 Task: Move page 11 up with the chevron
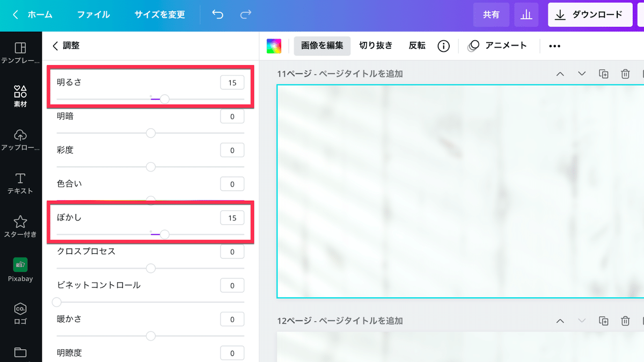tap(560, 74)
